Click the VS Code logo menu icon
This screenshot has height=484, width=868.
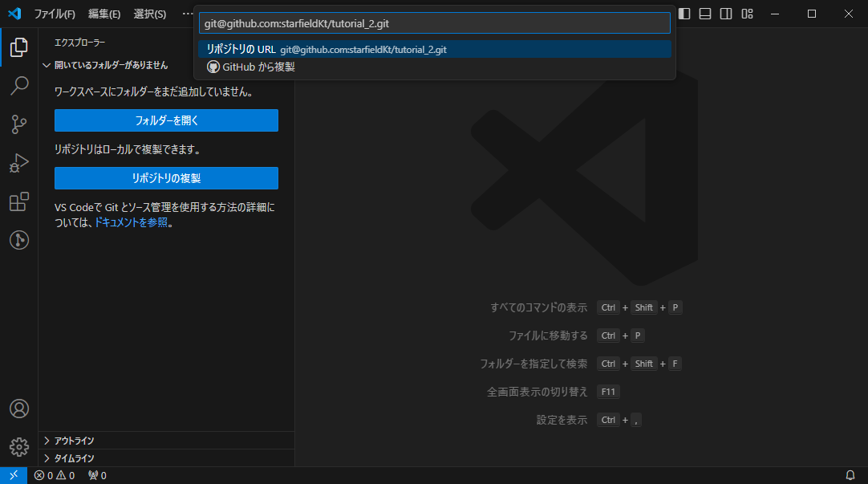coord(14,14)
